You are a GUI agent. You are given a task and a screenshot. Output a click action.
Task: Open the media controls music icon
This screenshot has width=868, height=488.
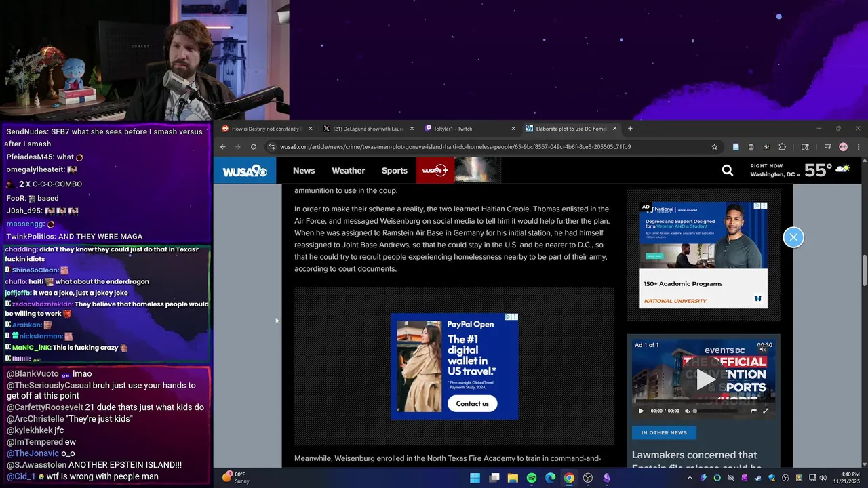tap(828, 146)
